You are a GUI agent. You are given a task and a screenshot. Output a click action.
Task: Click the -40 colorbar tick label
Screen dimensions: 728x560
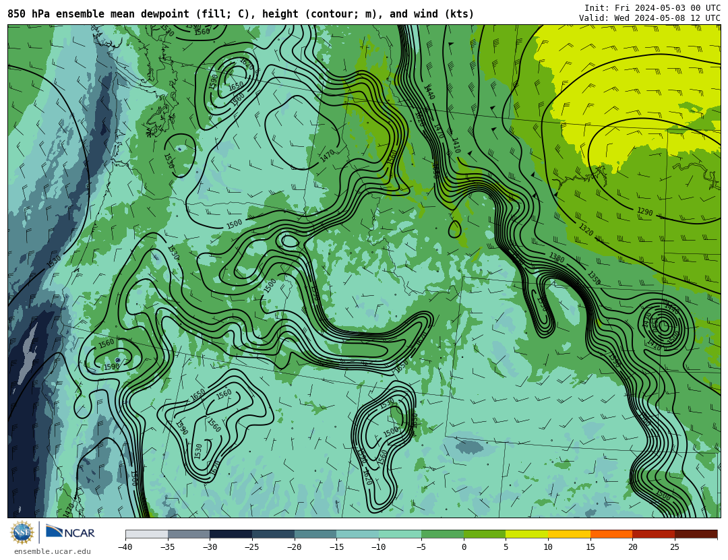(x=125, y=547)
